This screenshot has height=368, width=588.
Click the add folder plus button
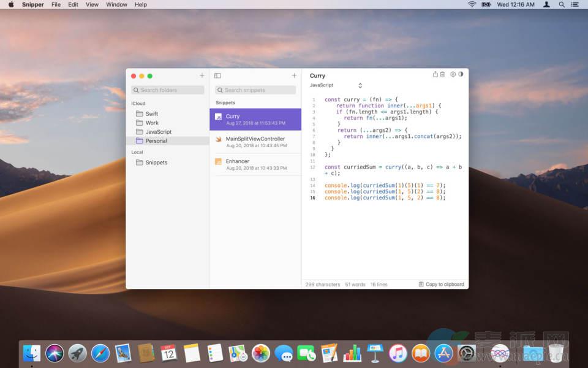tap(202, 75)
